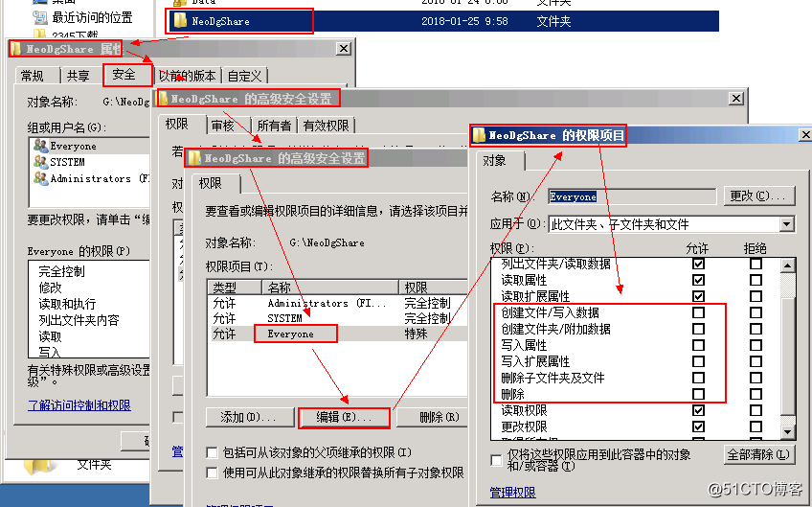This screenshot has height=507, width=812.
Task: Open the 了解访问控制和权限 link
Action: 79,405
